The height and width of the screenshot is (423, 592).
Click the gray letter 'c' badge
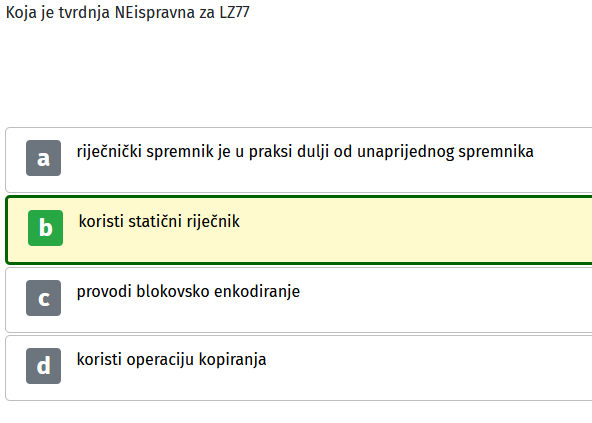(43, 298)
